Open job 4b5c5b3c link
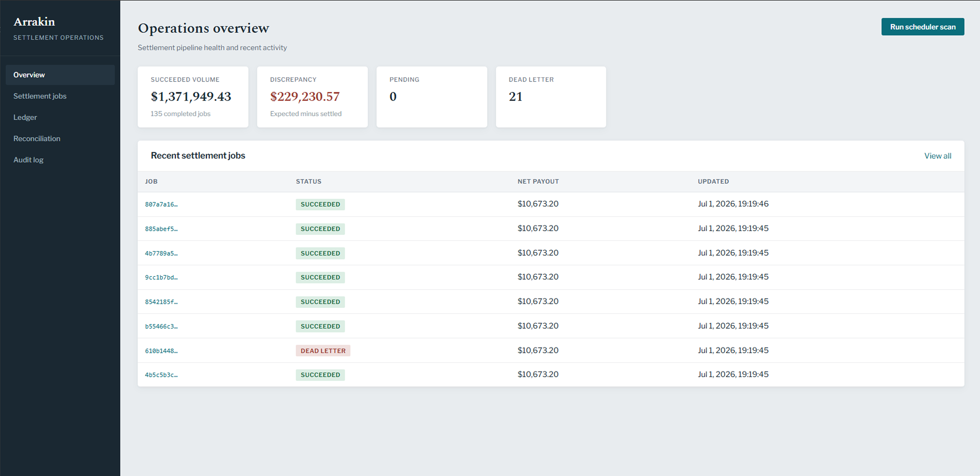This screenshot has width=980, height=476. [x=161, y=375]
